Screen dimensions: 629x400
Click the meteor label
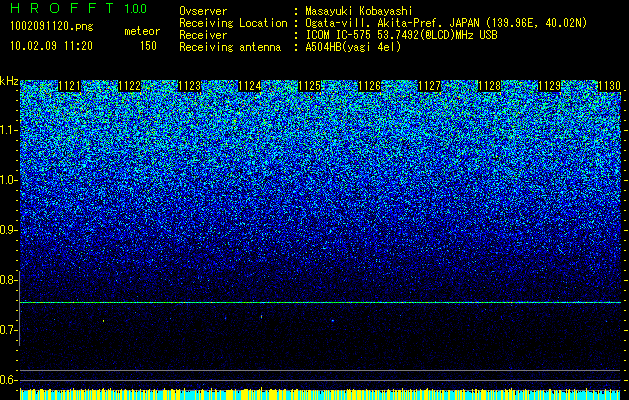tap(142, 31)
